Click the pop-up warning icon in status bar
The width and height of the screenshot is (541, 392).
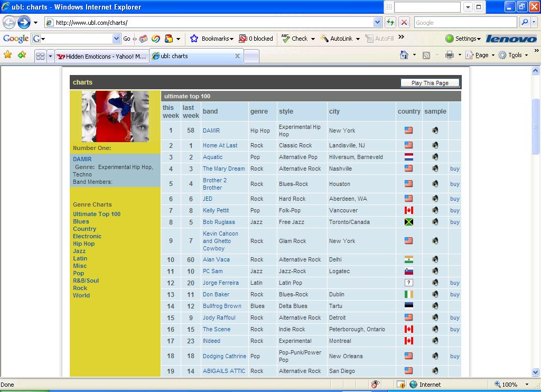tap(400, 384)
